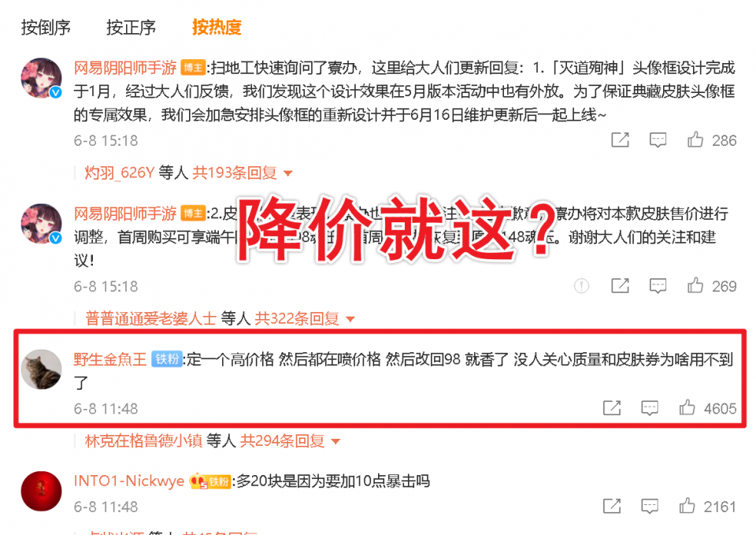Open 林克在格鲁德小镇's profile link
The height and width of the screenshot is (535, 756).
pyautogui.click(x=143, y=441)
